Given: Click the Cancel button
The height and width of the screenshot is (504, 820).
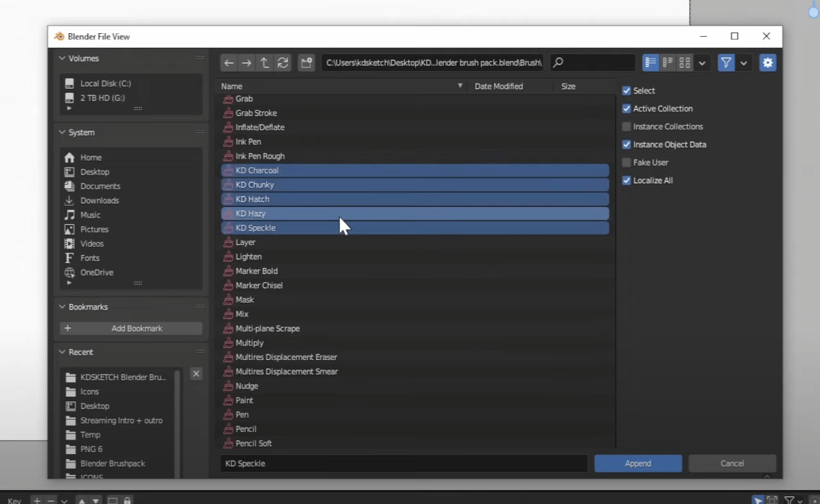Looking at the screenshot, I should tap(732, 463).
